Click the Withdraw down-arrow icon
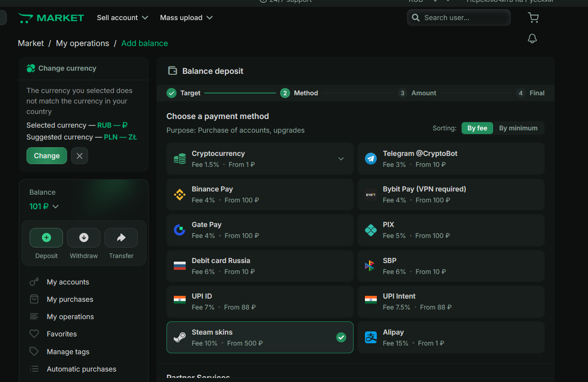Image resolution: width=588 pixels, height=382 pixels. (x=84, y=237)
